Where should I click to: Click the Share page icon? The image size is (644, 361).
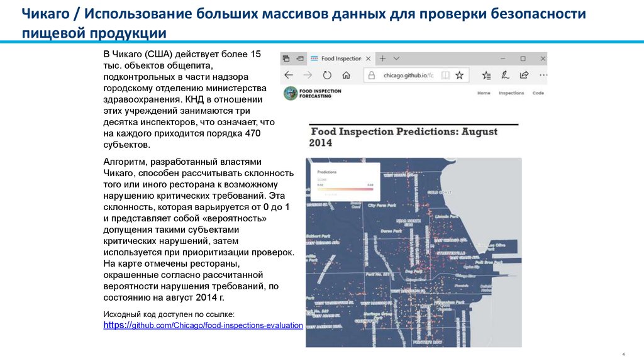click(x=524, y=75)
